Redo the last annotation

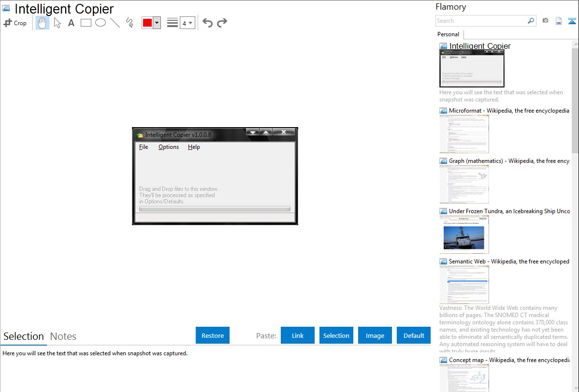tap(222, 23)
